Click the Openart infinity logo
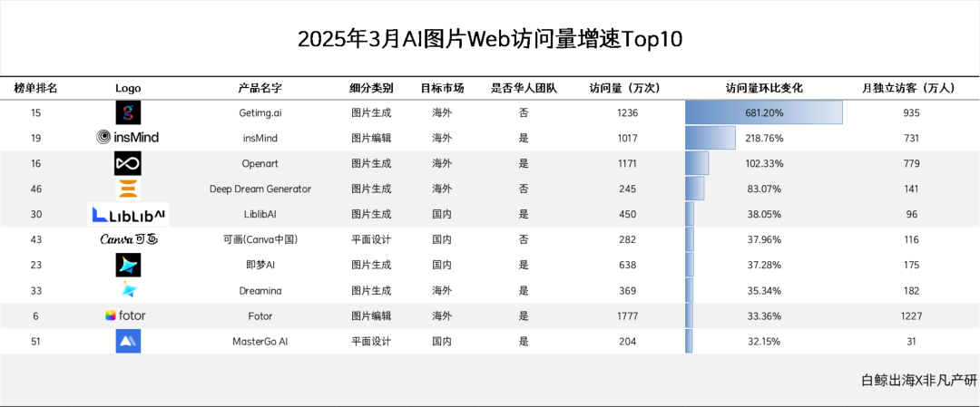Image resolution: width=980 pixels, height=407 pixels. tap(128, 163)
